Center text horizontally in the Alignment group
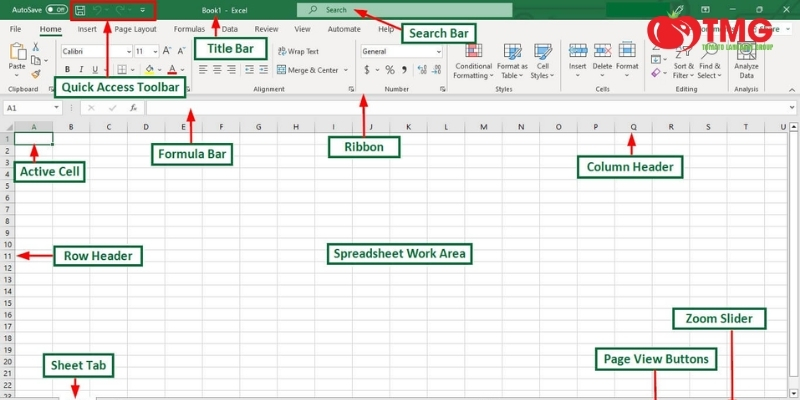 (x=217, y=69)
